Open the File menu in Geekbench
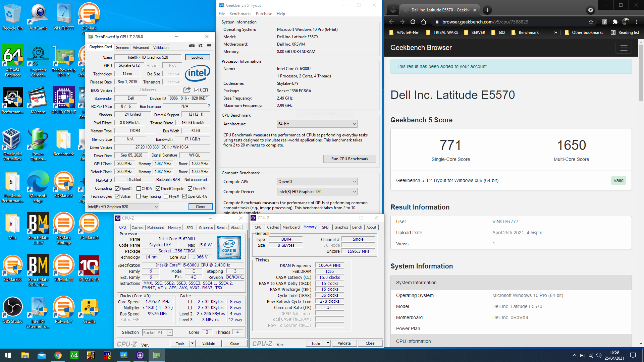 222,14
